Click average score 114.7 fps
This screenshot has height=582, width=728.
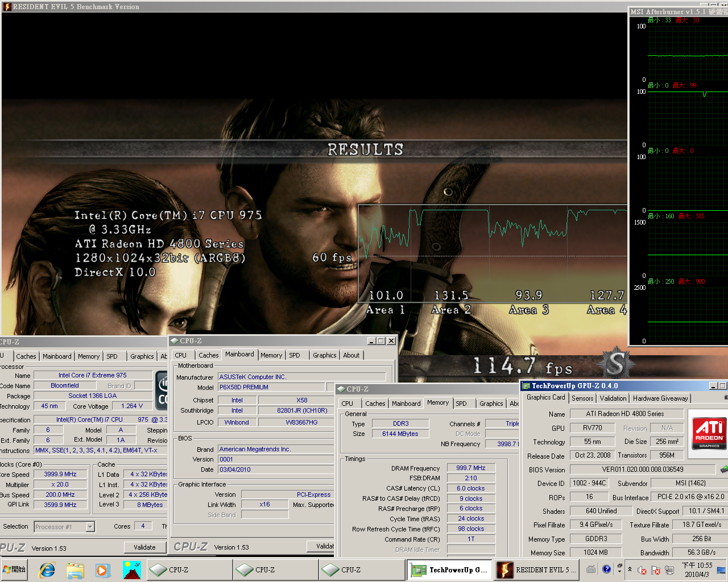523,367
